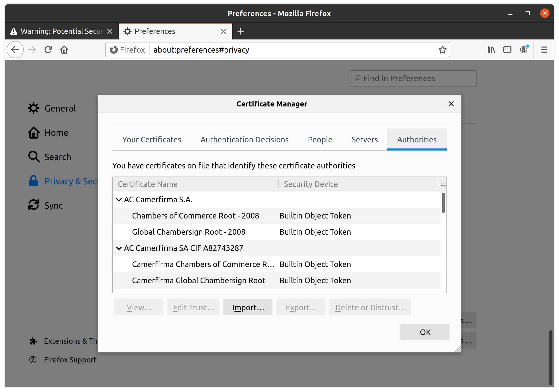This screenshot has width=559, height=392.
Task: Click the forward navigation arrow
Action: click(x=32, y=50)
